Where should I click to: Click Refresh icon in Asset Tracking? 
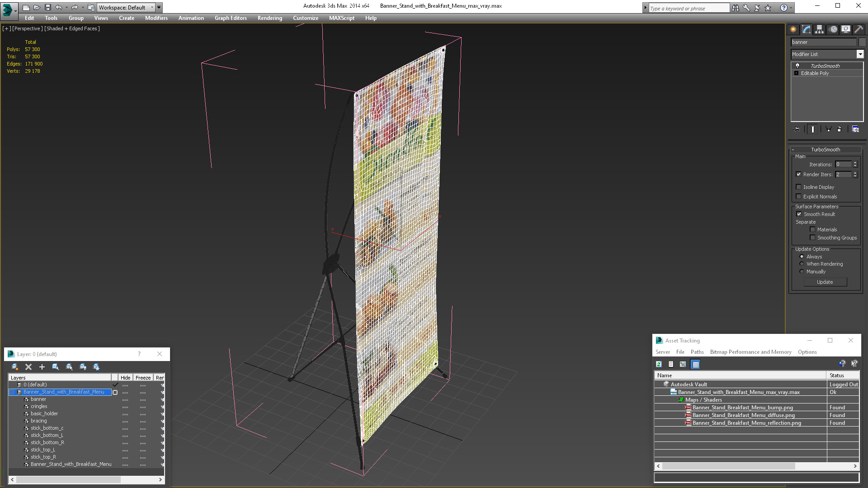click(x=659, y=364)
